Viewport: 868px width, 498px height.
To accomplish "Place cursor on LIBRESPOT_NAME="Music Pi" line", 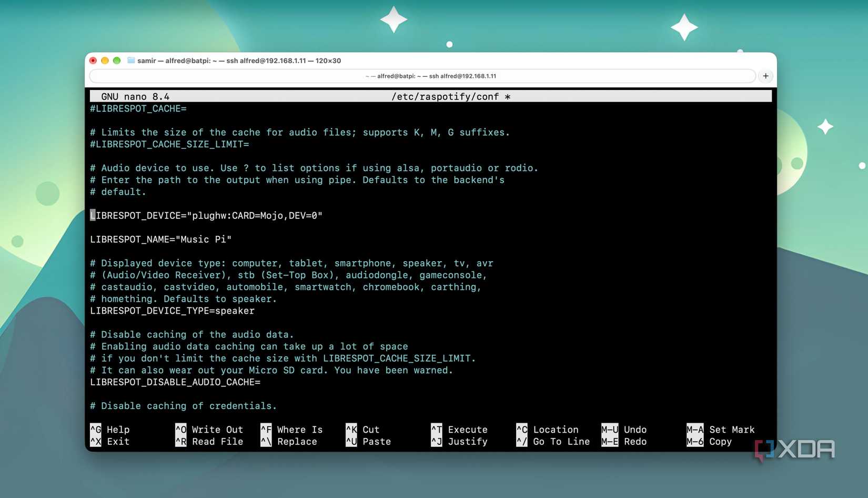I will click(x=161, y=240).
